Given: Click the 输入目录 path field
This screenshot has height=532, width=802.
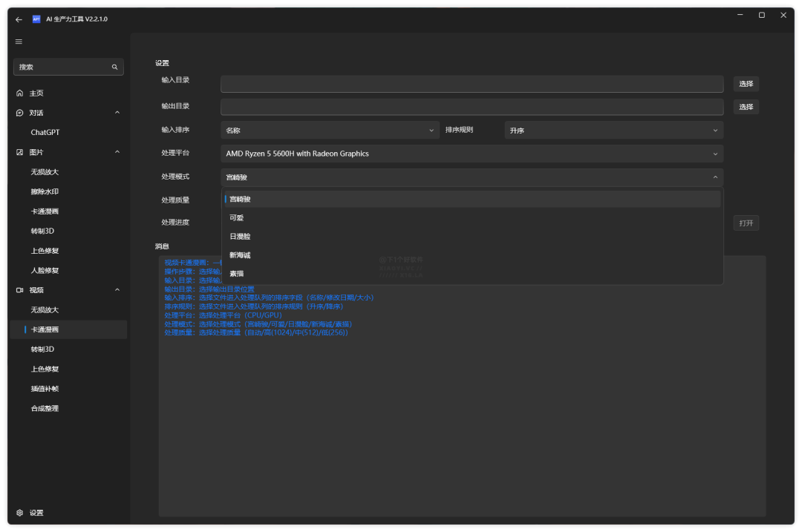Looking at the screenshot, I should [x=472, y=84].
